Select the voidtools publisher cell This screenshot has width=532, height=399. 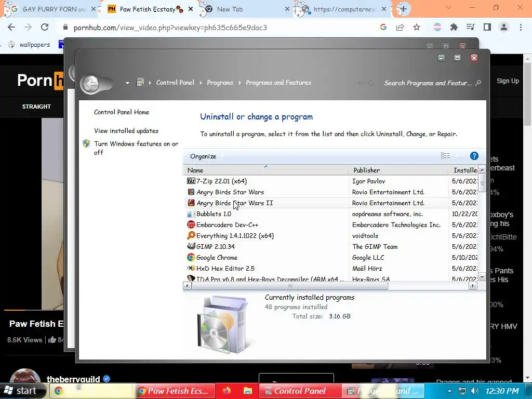pos(365,235)
